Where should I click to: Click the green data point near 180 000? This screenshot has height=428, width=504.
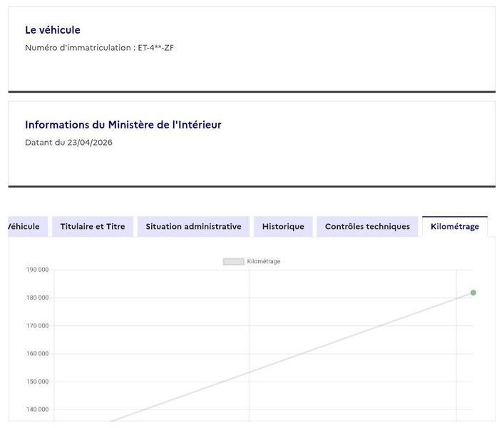(x=473, y=292)
